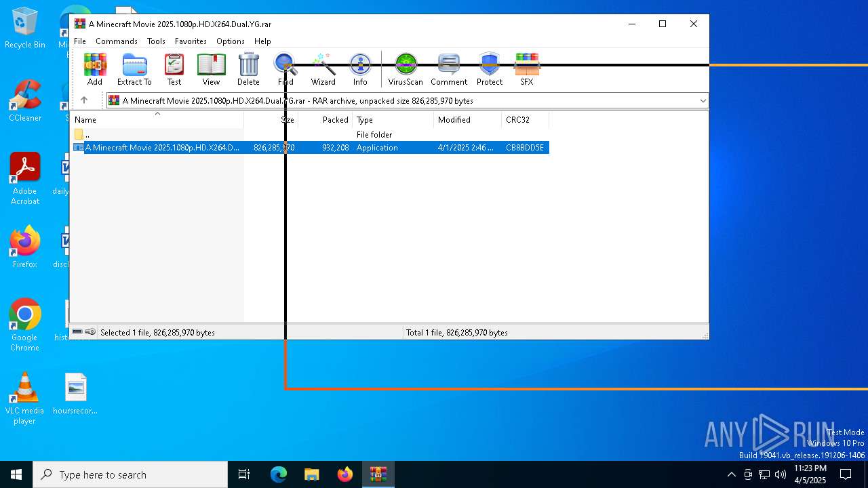The image size is (868, 488).
Task: Sort by Name column header
Action: (157, 120)
